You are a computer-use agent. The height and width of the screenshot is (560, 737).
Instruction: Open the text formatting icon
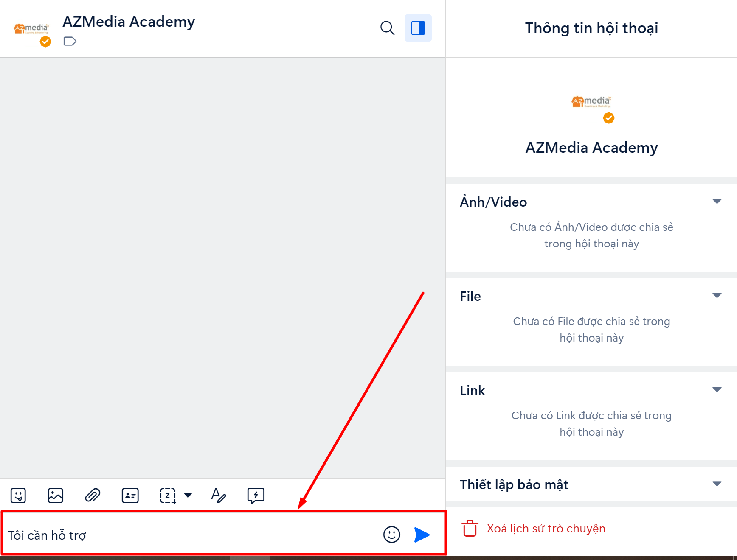pyautogui.click(x=218, y=495)
